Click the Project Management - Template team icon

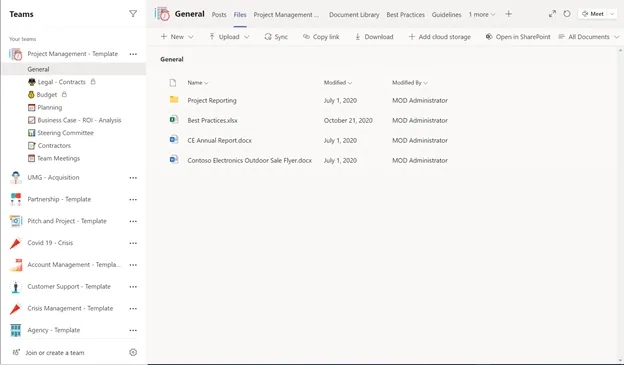[x=16, y=54]
